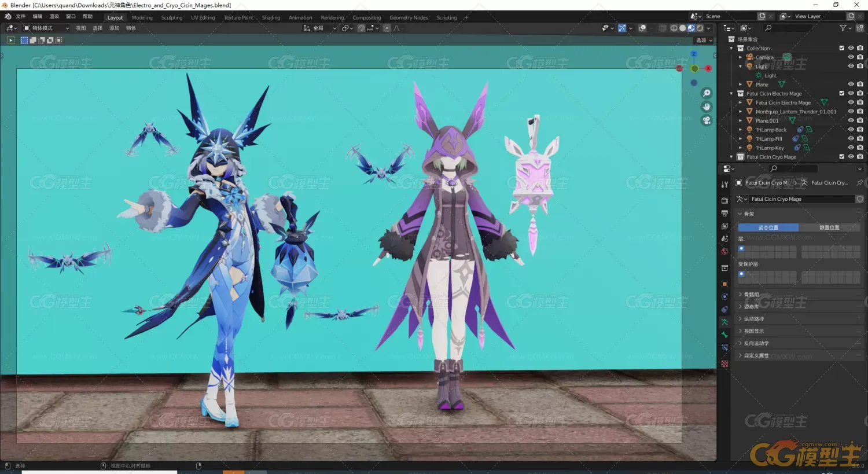Open the 文件 menu
Image resolution: width=868 pixels, height=474 pixels.
click(x=21, y=17)
